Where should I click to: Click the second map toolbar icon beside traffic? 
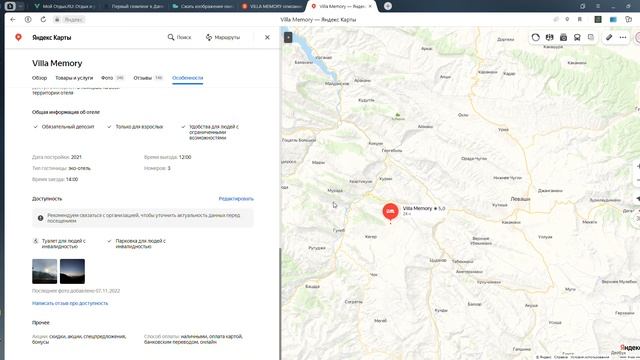click(549, 37)
